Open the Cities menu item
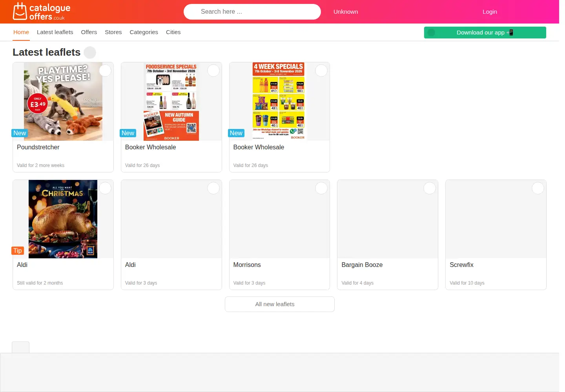Viewport: 565px width, 392px height. (173, 32)
